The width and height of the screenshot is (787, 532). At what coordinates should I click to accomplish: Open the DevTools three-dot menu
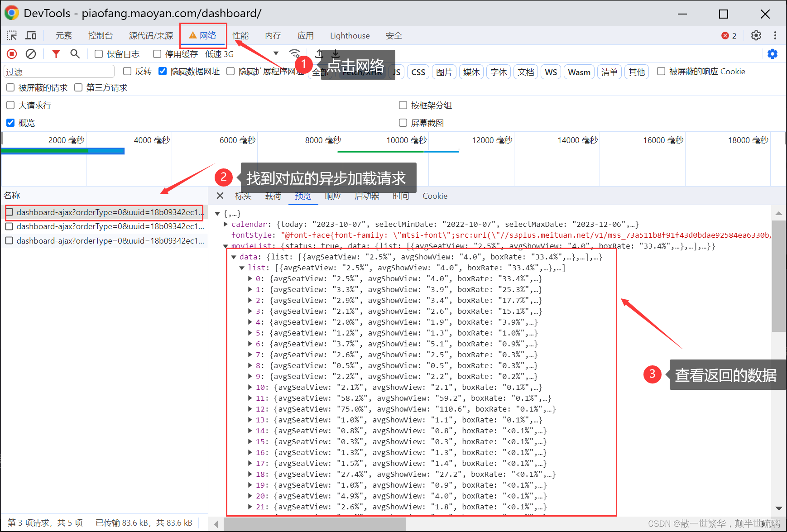[x=775, y=35]
